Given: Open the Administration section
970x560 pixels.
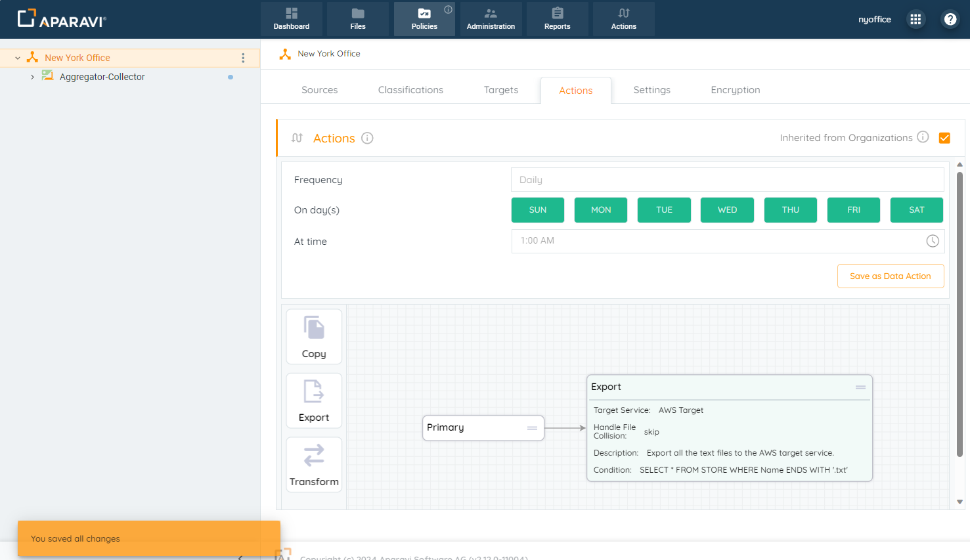Looking at the screenshot, I should tap(491, 19).
